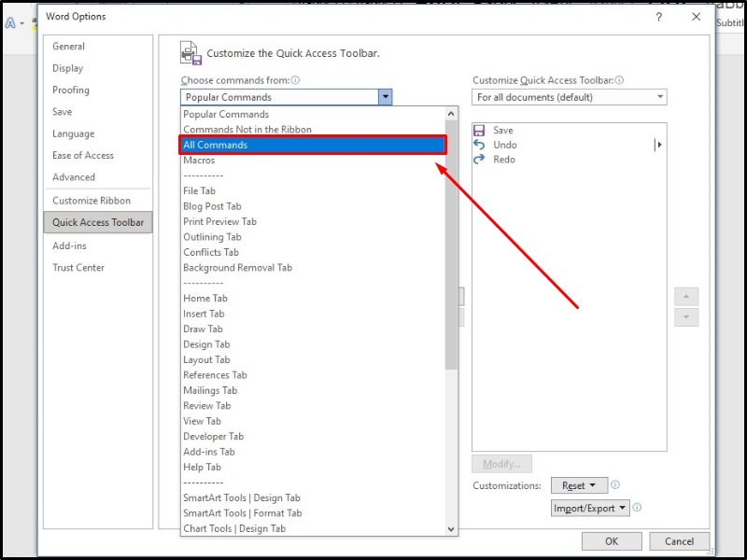Select Conflicts Tab option
Image resolution: width=747 pixels, height=560 pixels.
point(313,252)
